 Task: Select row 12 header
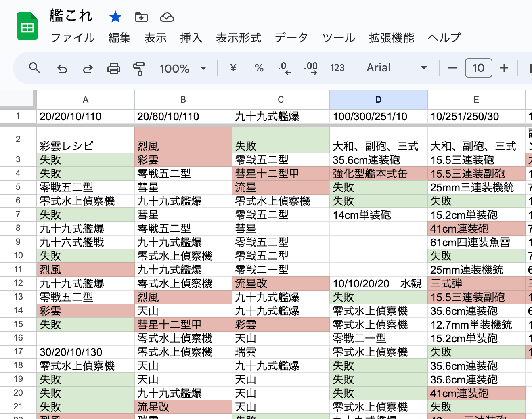[x=18, y=283]
